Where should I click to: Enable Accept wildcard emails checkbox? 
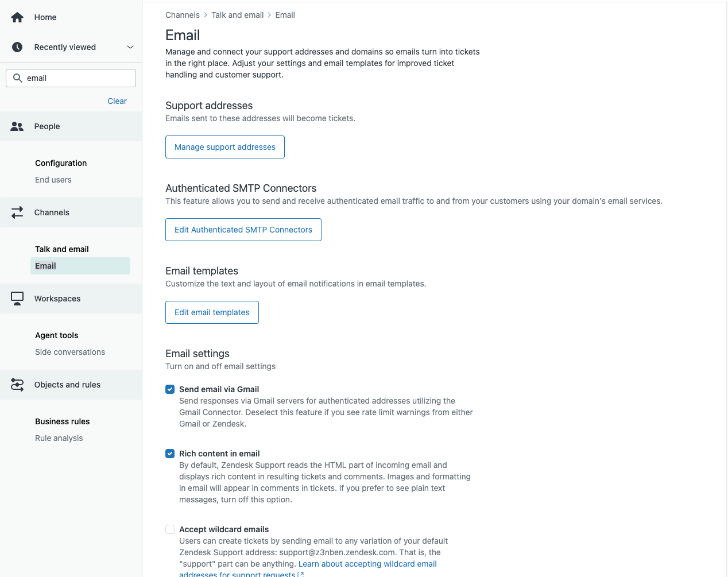pos(170,529)
